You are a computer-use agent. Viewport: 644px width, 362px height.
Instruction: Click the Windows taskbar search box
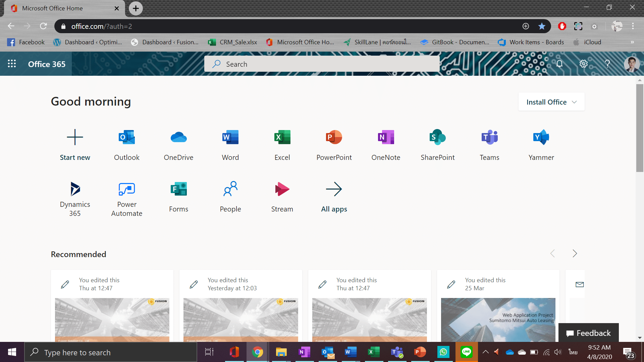pyautogui.click(x=111, y=352)
